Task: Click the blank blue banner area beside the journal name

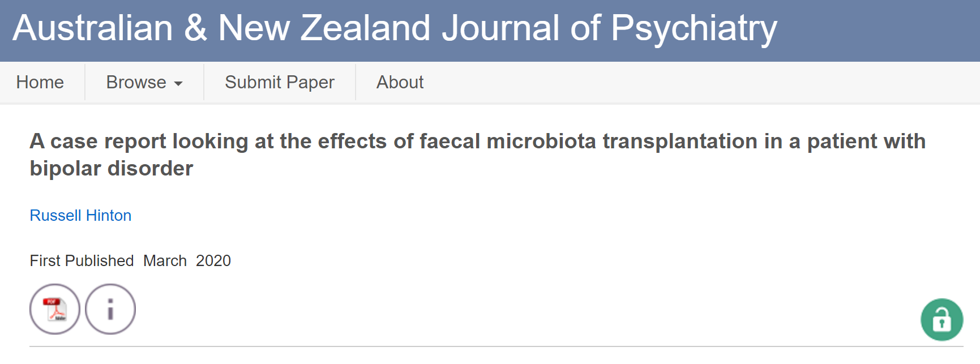Action: (x=878, y=28)
